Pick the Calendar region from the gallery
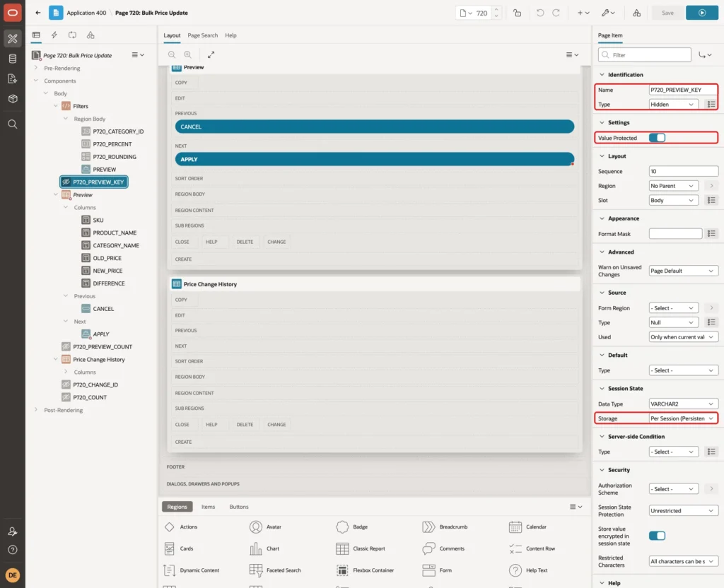This screenshot has height=588, width=724. tap(527, 527)
